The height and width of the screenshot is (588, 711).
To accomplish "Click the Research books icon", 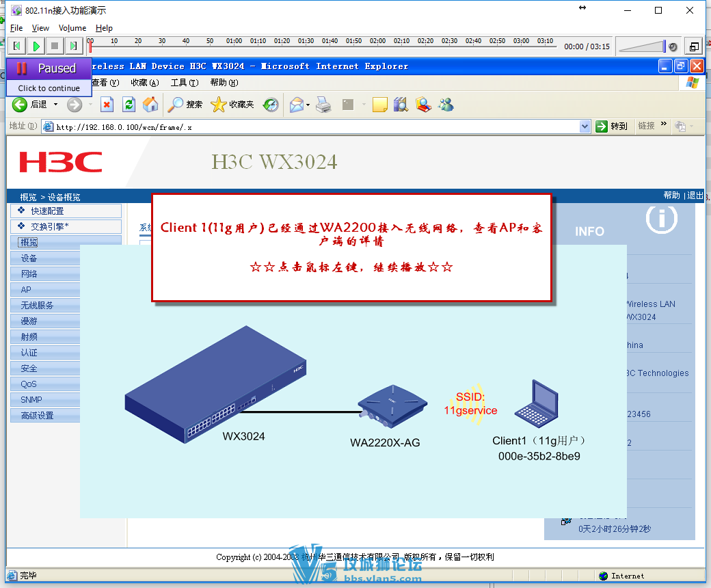I will coord(401,105).
